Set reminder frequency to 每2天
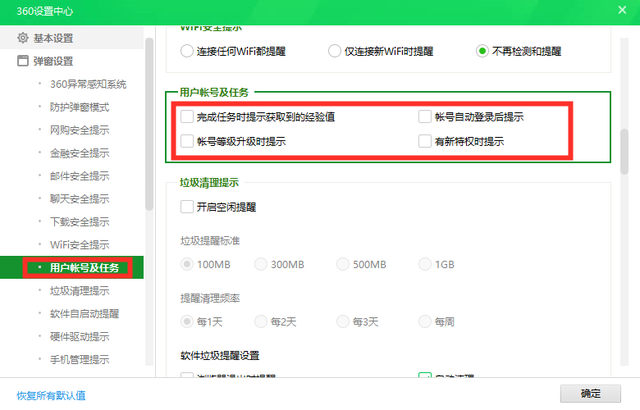 tap(261, 321)
